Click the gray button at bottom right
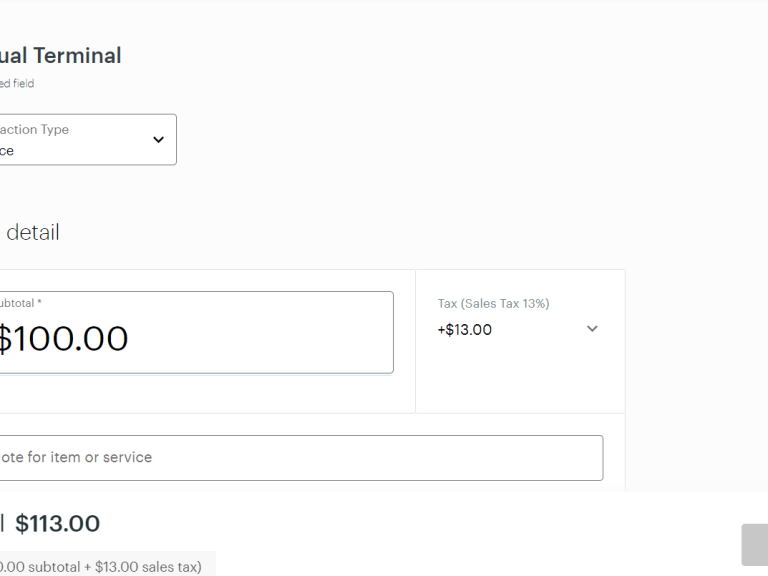The image size is (768, 576). click(x=754, y=545)
